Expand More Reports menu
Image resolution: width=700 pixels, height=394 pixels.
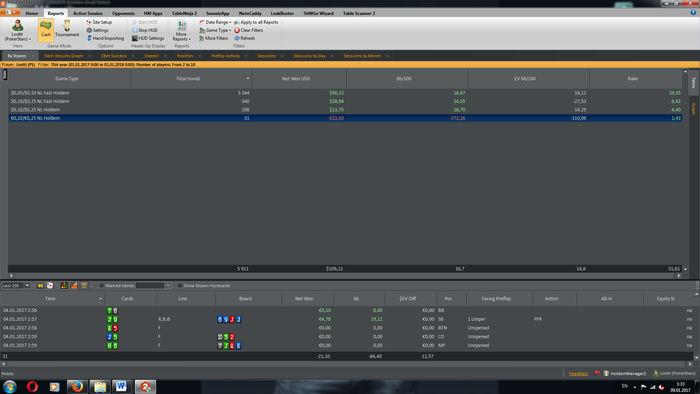click(x=181, y=30)
